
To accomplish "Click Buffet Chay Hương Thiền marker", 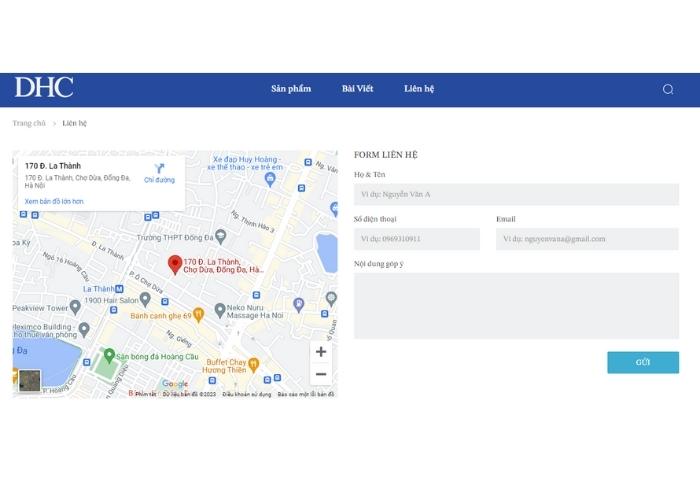I will click(x=253, y=365).
